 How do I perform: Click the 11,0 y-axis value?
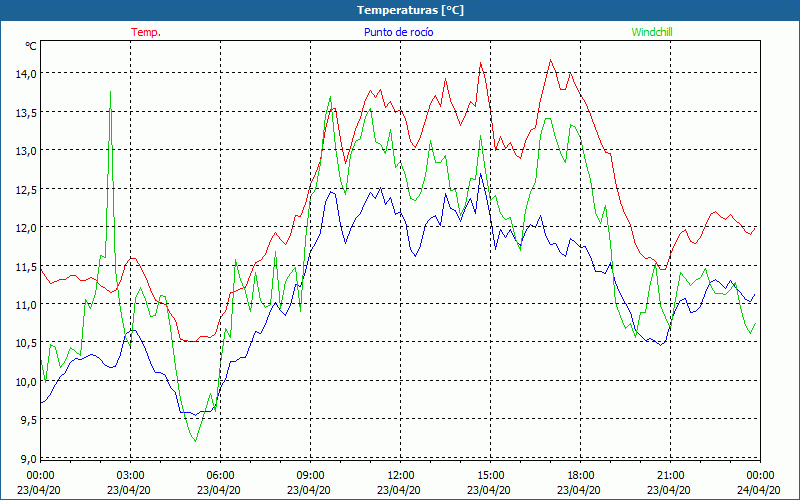click(x=27, y=305)
